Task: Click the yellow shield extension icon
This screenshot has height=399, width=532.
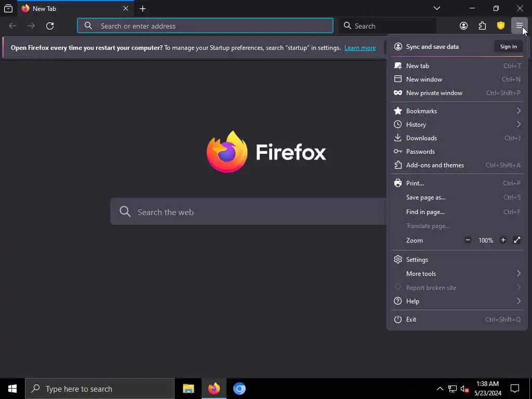Action: 501,26
